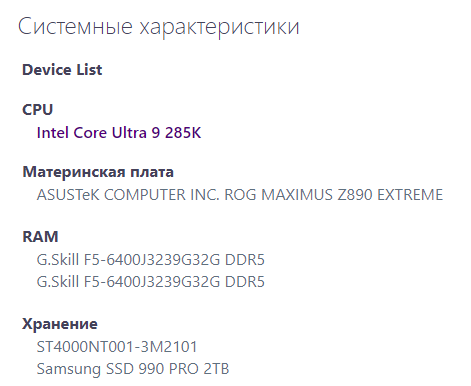This screenshot has height=386, width=471.
Task: Select the first G.Skill F5-6400J3239G32G DDR5 entry
Action: tap(150, 260)
